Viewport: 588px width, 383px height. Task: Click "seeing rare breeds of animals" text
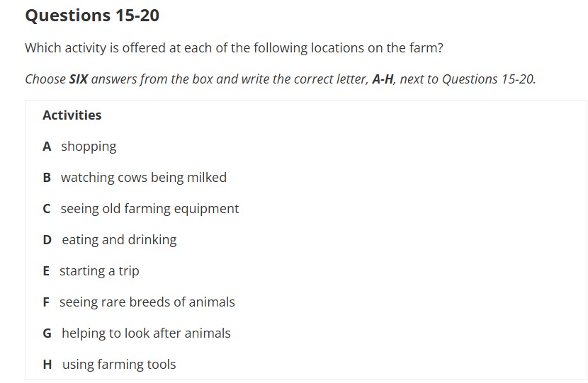[x=147, y=302]
